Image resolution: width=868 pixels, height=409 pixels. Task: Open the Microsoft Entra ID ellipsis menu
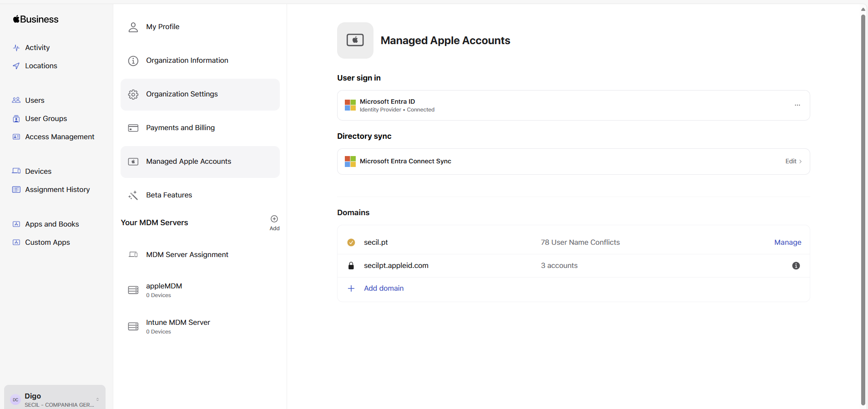797,105
